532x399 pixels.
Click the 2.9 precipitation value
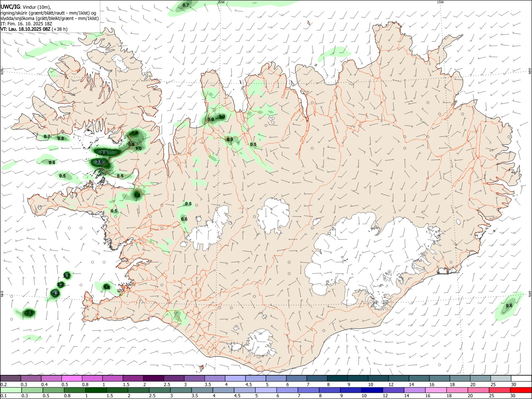[x=104, y=153]
